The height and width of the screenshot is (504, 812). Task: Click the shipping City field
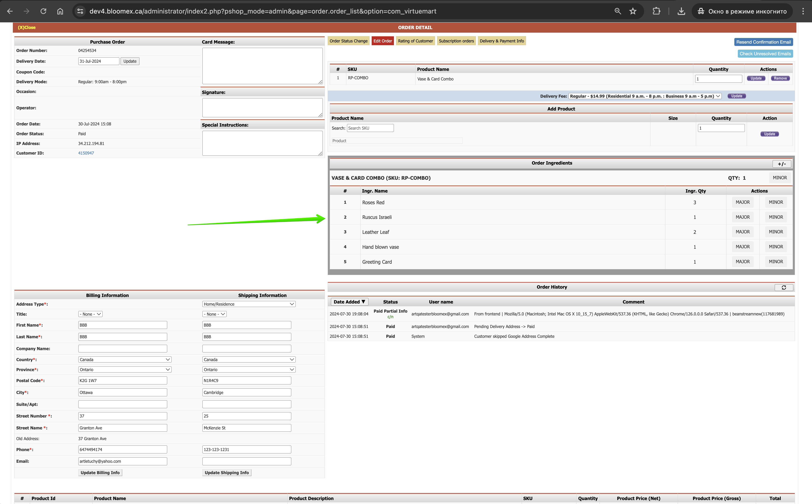click(247, 392)
